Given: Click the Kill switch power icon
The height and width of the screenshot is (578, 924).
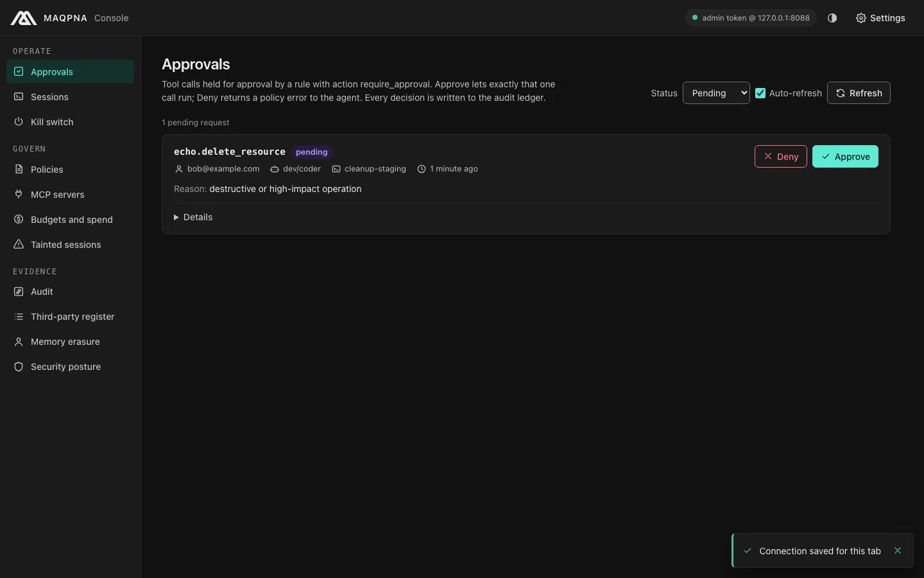Looking at the screenshot, I should (19, 122).
